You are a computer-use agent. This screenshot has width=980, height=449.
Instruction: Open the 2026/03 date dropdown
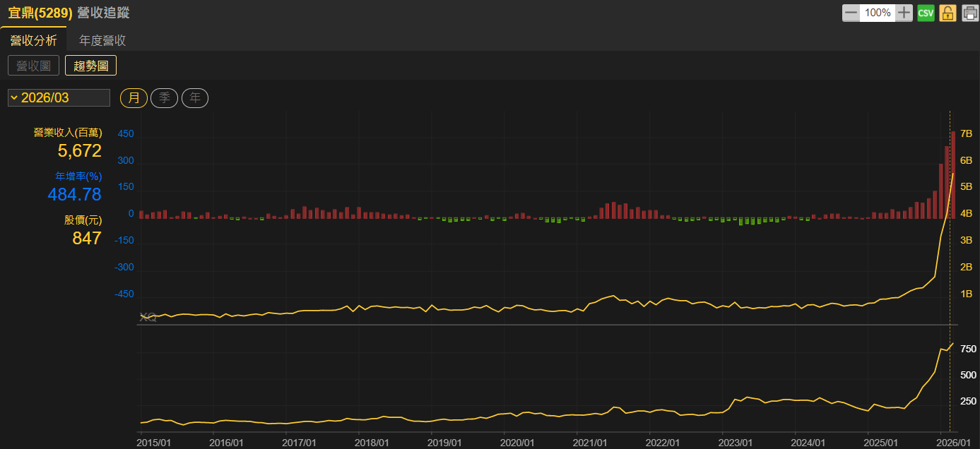(59, 98)
